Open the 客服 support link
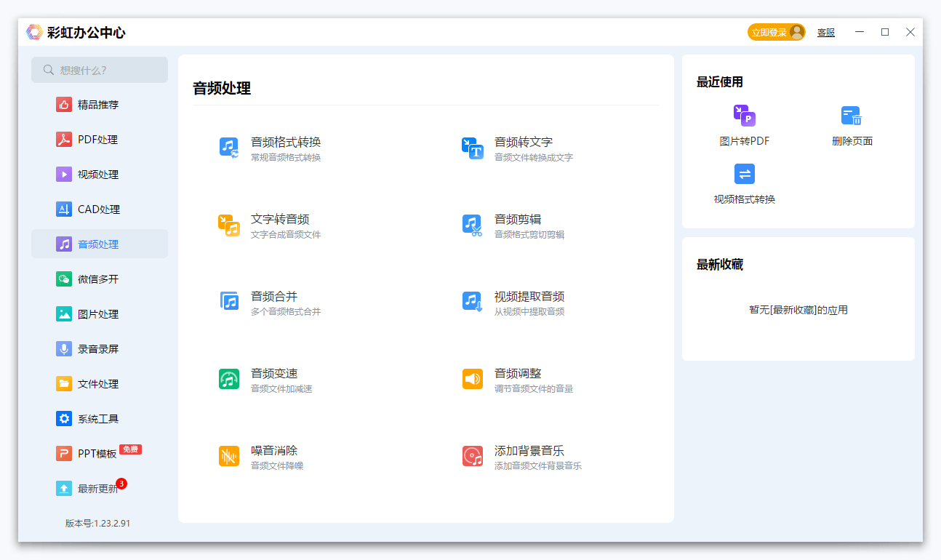941x560 pixels. (826, 33)
